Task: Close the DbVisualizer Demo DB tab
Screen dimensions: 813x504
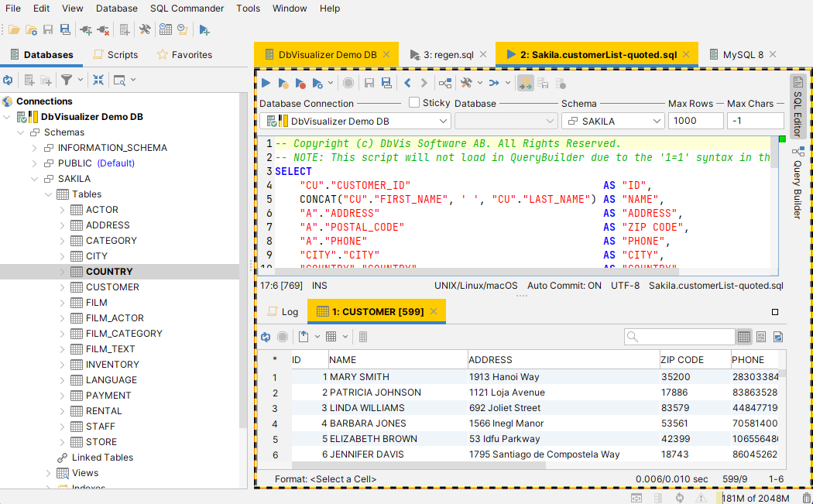Action: coord(386,54)
